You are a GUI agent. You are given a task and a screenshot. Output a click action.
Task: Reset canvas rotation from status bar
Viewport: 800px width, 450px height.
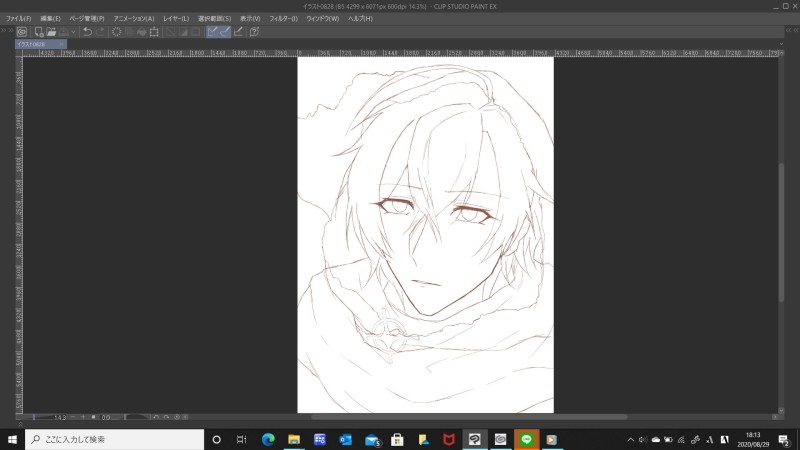[x=177, y=417]
